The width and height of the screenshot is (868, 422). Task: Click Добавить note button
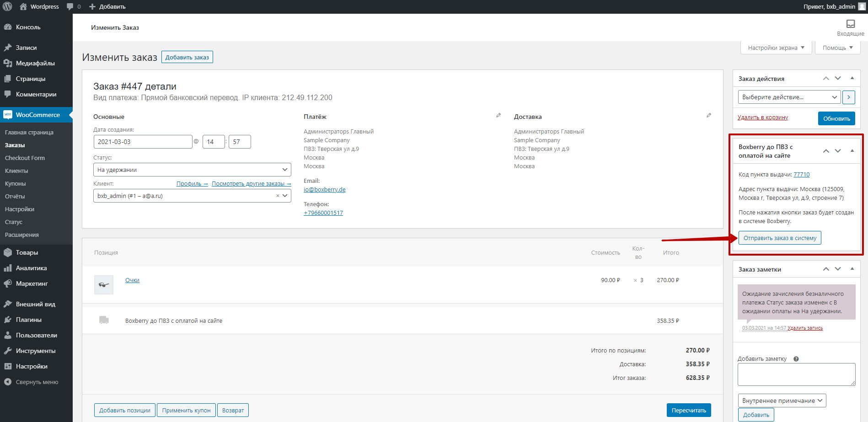(756, 415)
